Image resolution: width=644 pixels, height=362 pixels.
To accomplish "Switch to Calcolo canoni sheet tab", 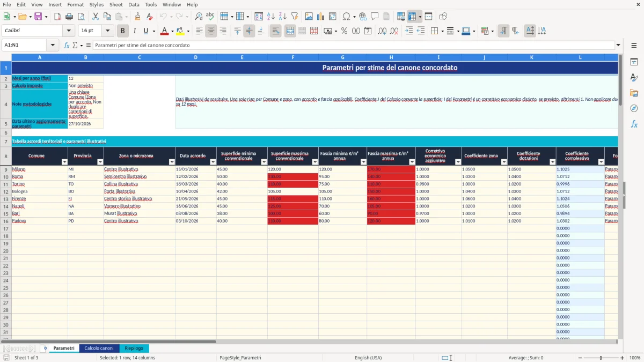I will [99, 349].
